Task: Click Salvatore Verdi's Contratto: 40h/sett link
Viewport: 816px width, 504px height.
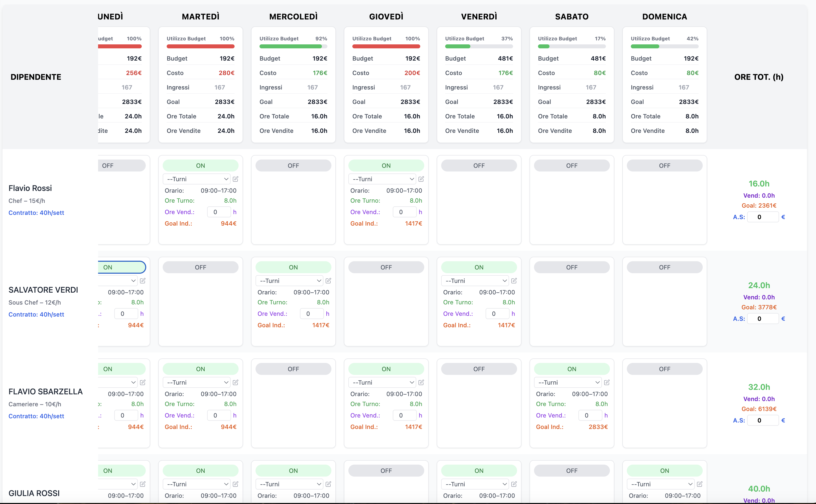Action: coord(36,314)
